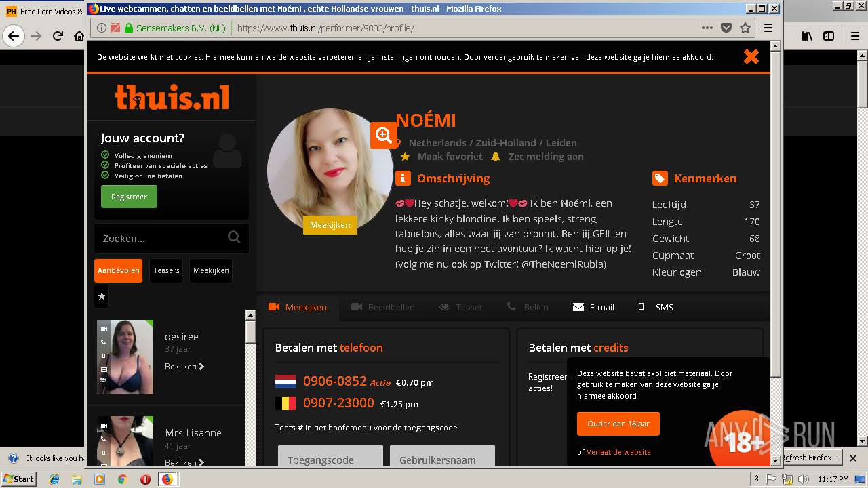Click phone number 0906-0852
868x488 pixels.
(x=334, y=381)
